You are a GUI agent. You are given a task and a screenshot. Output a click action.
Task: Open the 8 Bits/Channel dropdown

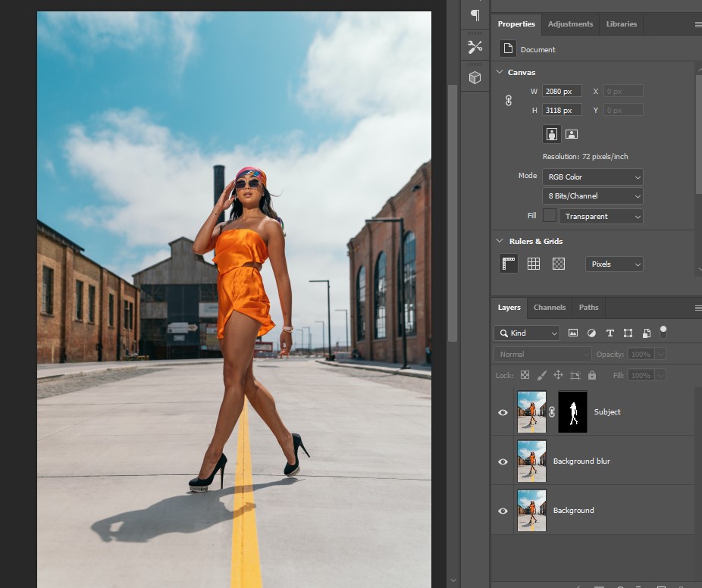592,196
